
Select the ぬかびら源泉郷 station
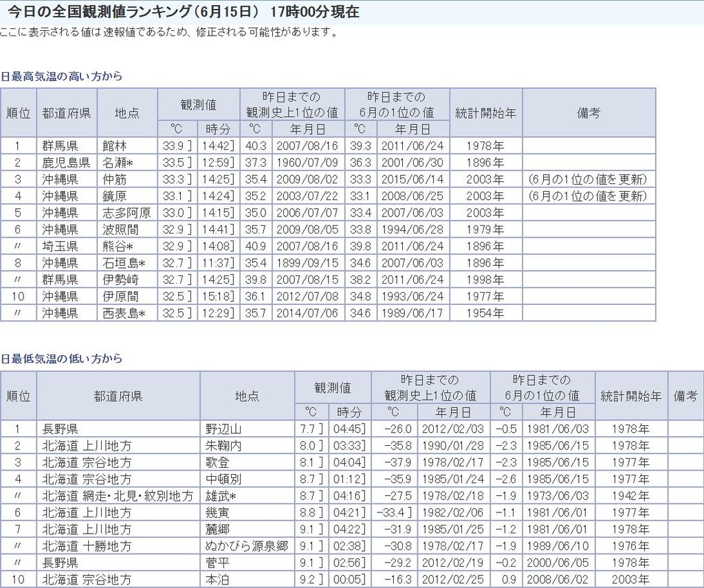click(x=247, y=546)
